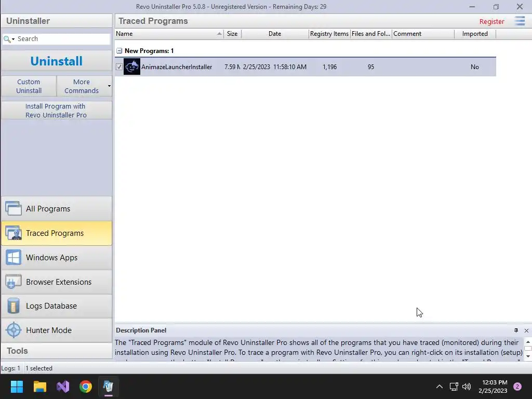Viewport: 532px width, 399px height.
Task: Click the date cell 2/25/2023 11:58:10 AM
Action: [x=275, y=67]
